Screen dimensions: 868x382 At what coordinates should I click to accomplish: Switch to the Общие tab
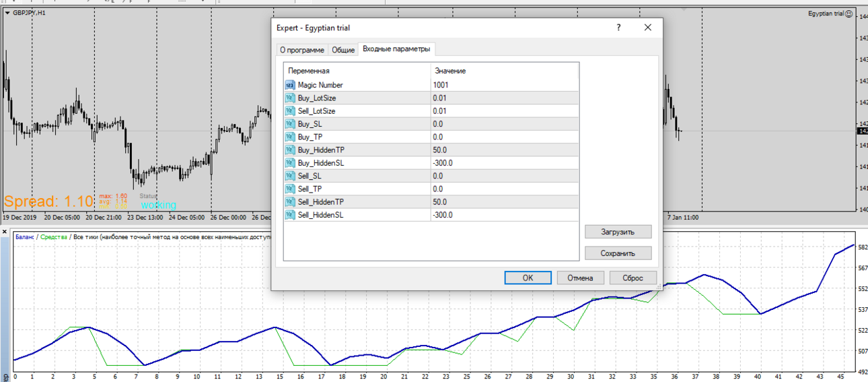(343, 51)
